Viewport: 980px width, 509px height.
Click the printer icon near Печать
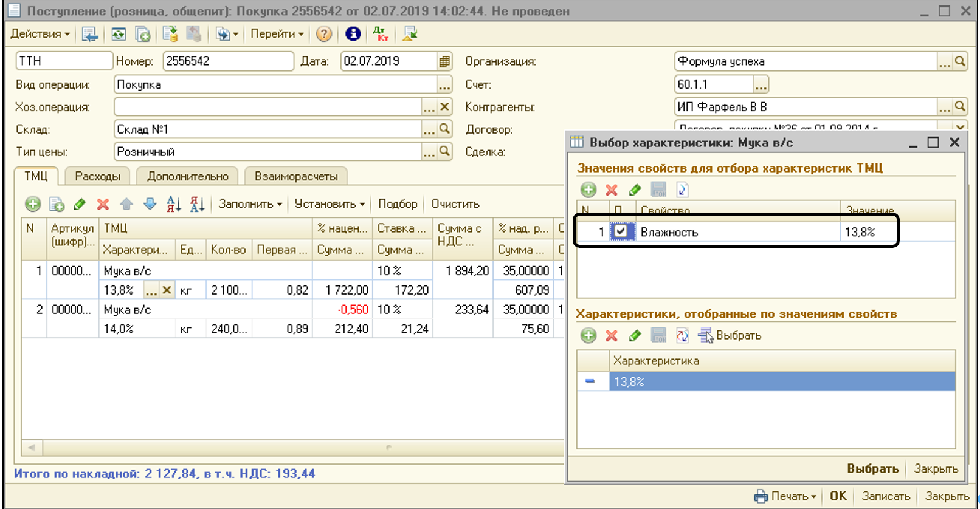[761, 496]
